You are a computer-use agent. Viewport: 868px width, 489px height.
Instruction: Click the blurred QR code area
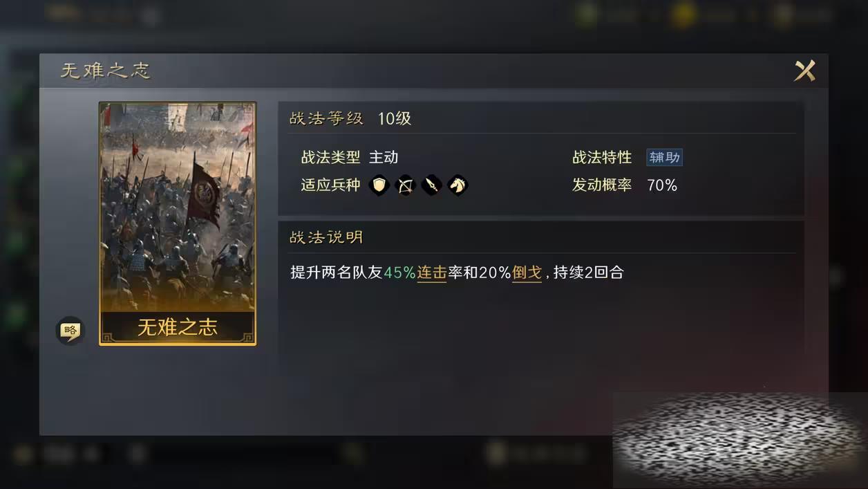coord(739,440)
